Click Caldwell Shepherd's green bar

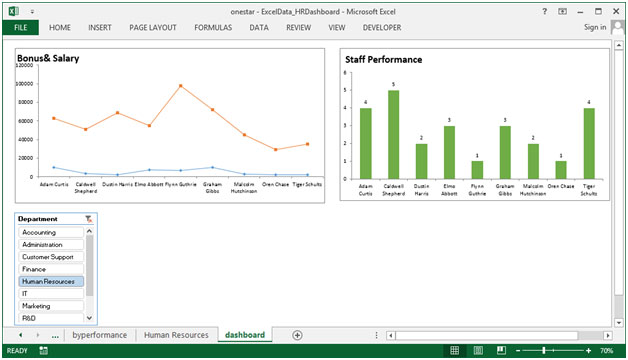coord(393,135)
